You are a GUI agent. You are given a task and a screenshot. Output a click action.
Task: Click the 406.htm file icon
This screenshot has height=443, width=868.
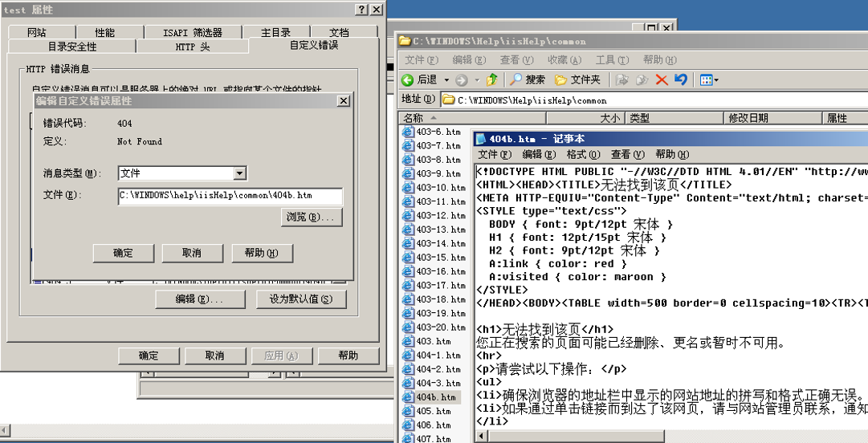point(408,425)
